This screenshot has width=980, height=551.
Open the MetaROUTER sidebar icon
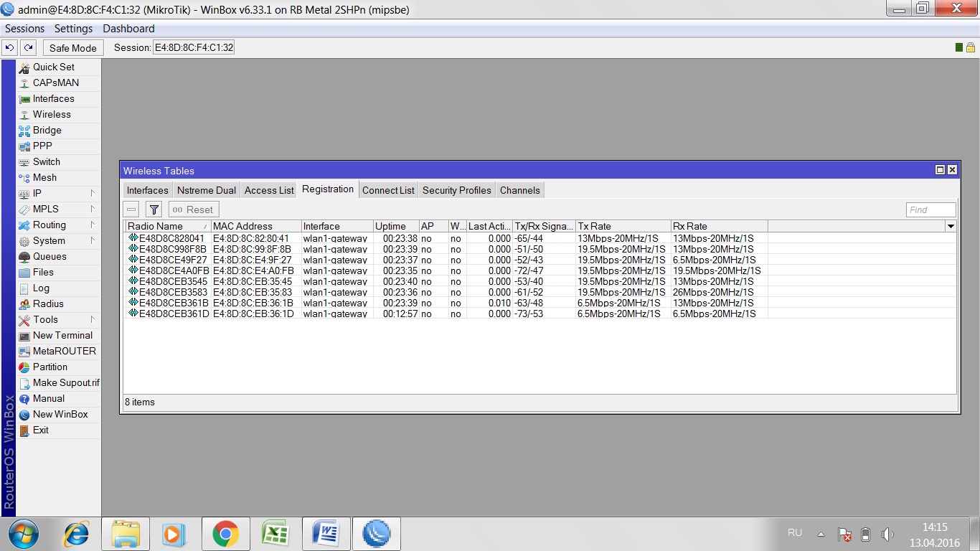click(x=24, y=351)
